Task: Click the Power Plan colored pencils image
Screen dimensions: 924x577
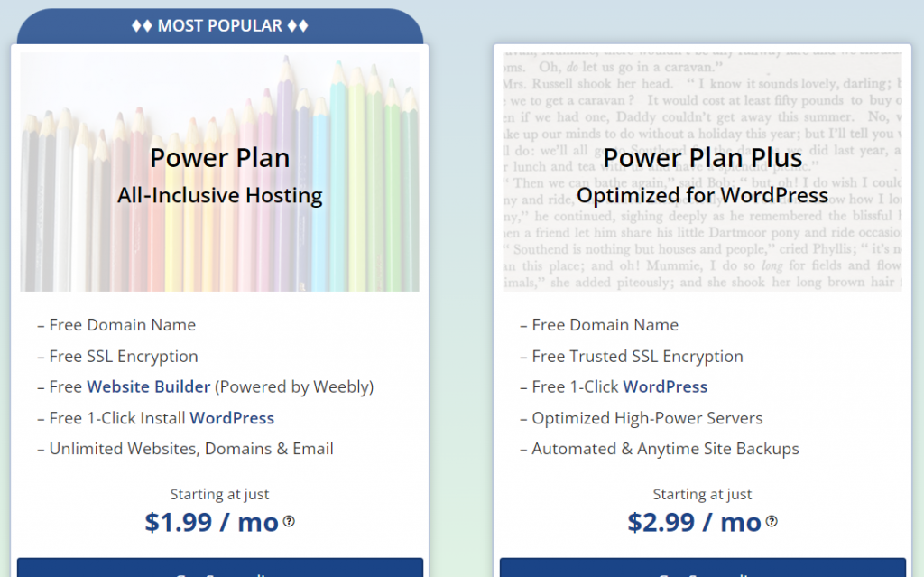Action: [220, 172]
